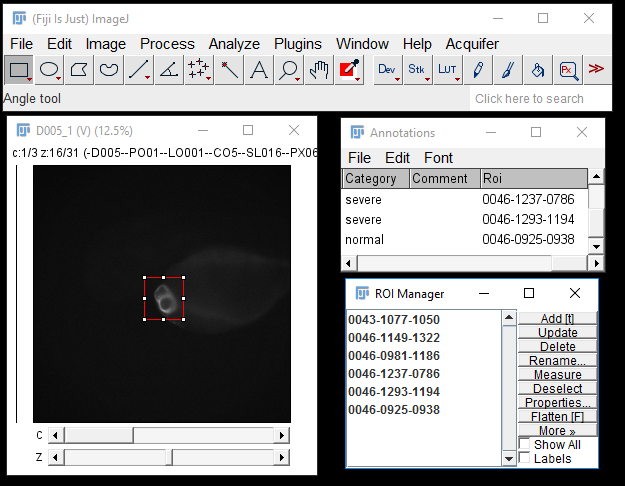Open File menu in Annotations window
Viewport: 625px width, 486px height.
click(359, 158)
